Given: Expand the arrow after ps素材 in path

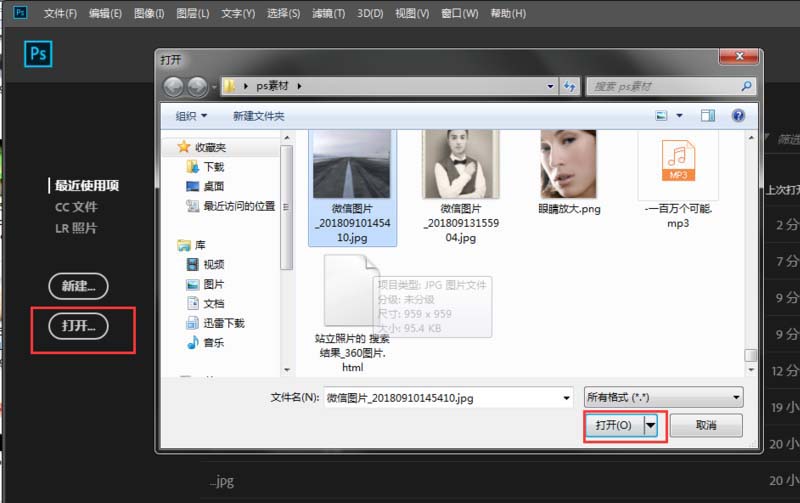Looking at the screenshot, I should pyautogui.click(x=299, y=86).
